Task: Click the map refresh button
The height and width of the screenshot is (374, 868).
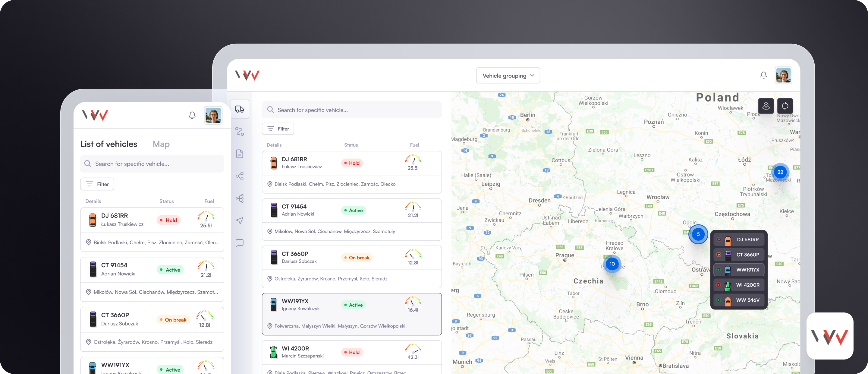Action: (x=785, y=106)
